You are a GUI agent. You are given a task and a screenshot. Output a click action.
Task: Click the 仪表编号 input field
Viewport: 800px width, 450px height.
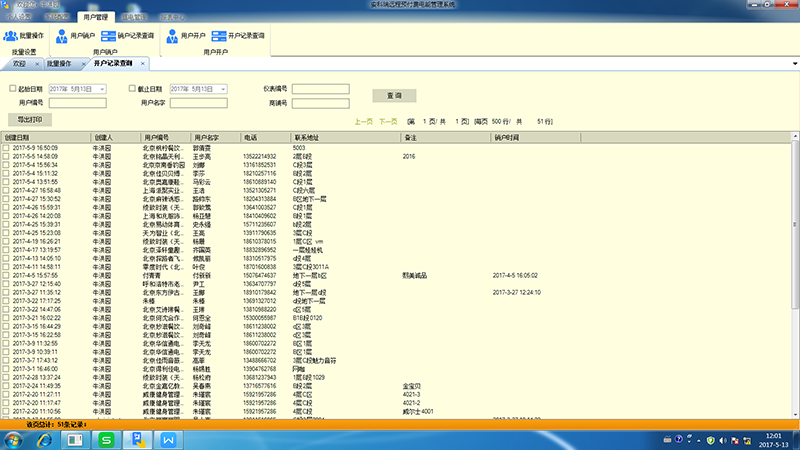[320, 89]
